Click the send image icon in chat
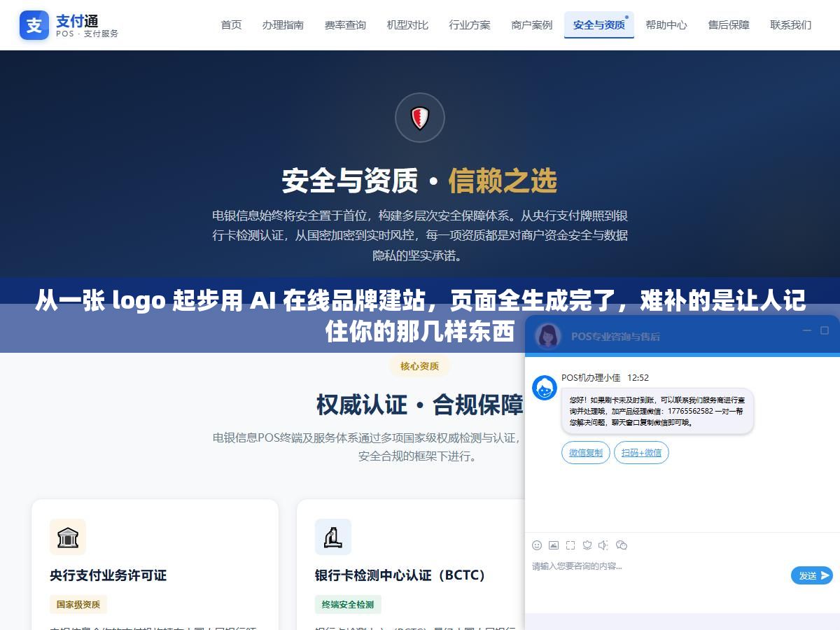The image size is (840, 630). (554, 545)
